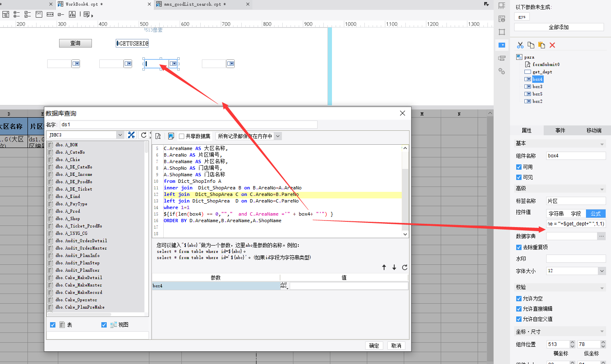Collapse the 基本 section
Viewport: 611px width, 364px height.
pos(602,144)
